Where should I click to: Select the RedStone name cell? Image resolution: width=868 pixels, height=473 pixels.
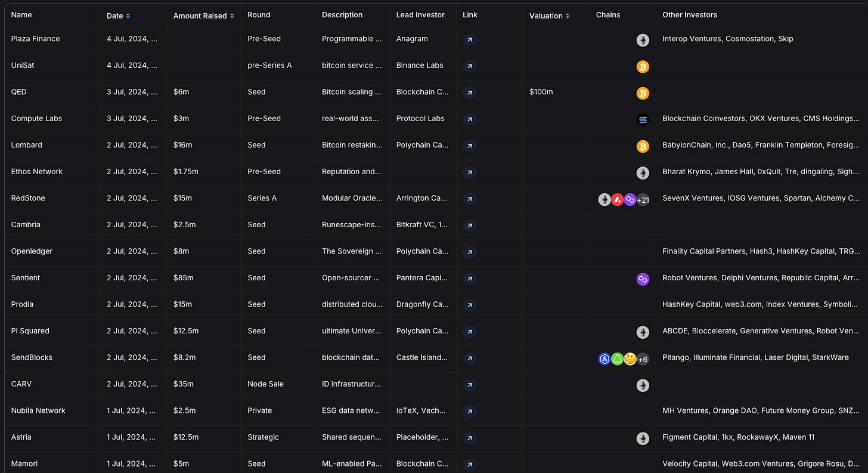click(28, 198)
